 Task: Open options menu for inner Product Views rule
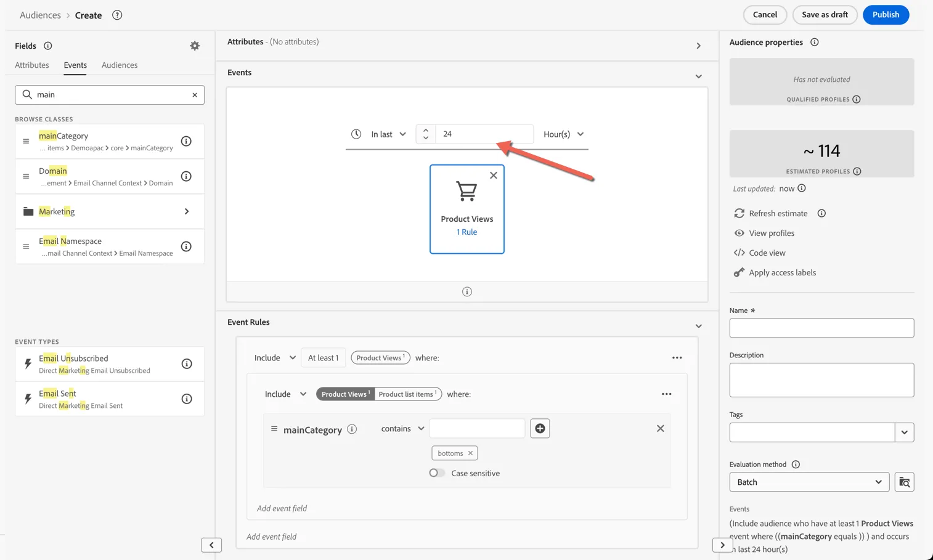point(666,394)
